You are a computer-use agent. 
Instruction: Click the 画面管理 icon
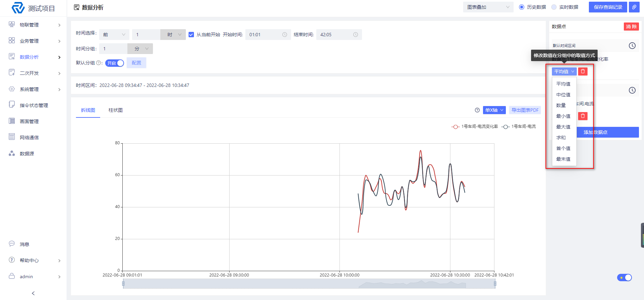(x=12, y=121)
